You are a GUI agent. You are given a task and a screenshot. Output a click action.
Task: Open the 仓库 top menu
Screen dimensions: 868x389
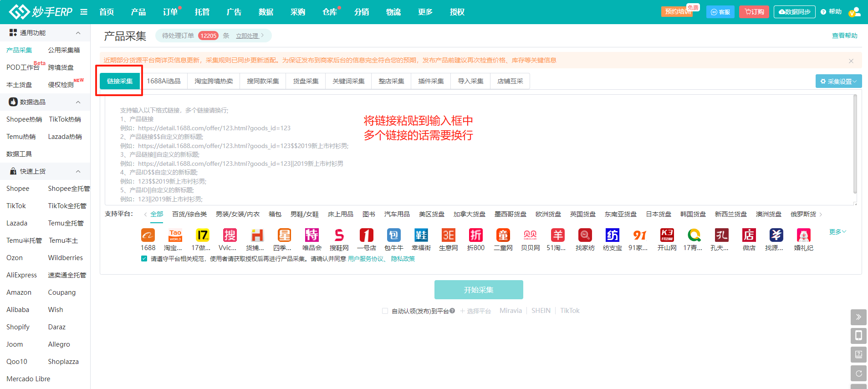[330, 12]
